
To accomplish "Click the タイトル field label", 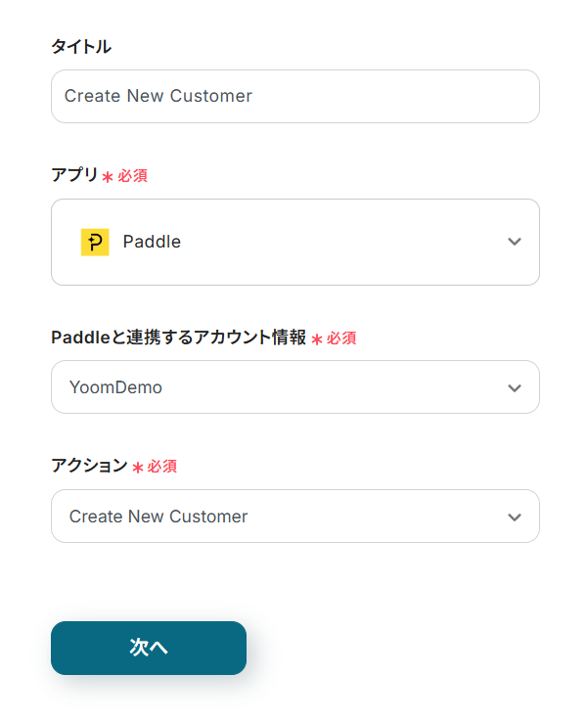I will click(81, 46).
